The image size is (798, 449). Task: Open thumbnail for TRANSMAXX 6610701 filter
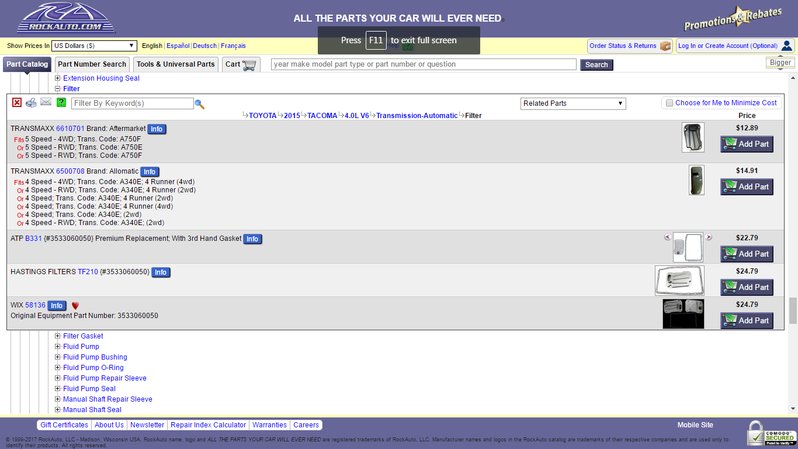693,137
